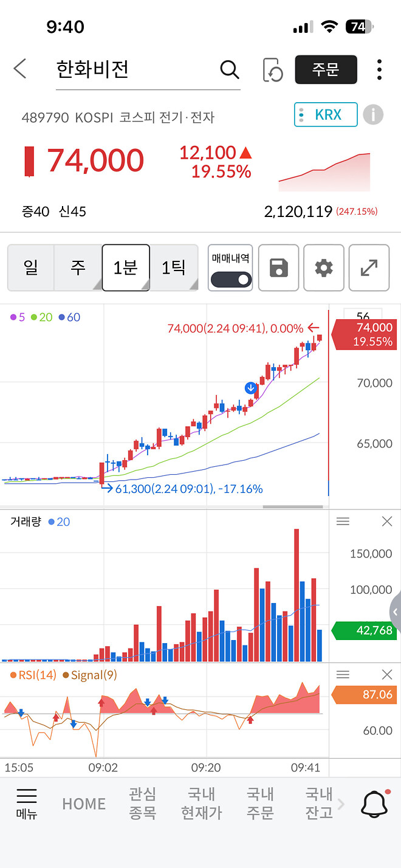401x868 pixels.
Task: Open the recent stocks lookup icon
Action: tap(273, 69)
